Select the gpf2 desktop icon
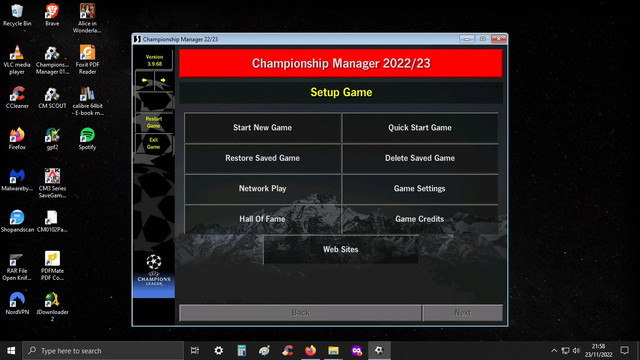Image resolution: width=640 pixels, height=360 pixels. 52,139
